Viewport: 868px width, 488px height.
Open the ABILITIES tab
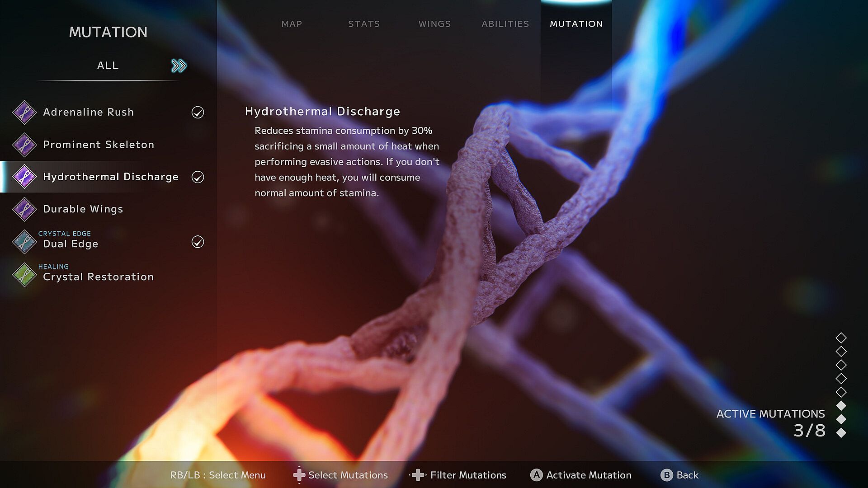tap(505, 24)
